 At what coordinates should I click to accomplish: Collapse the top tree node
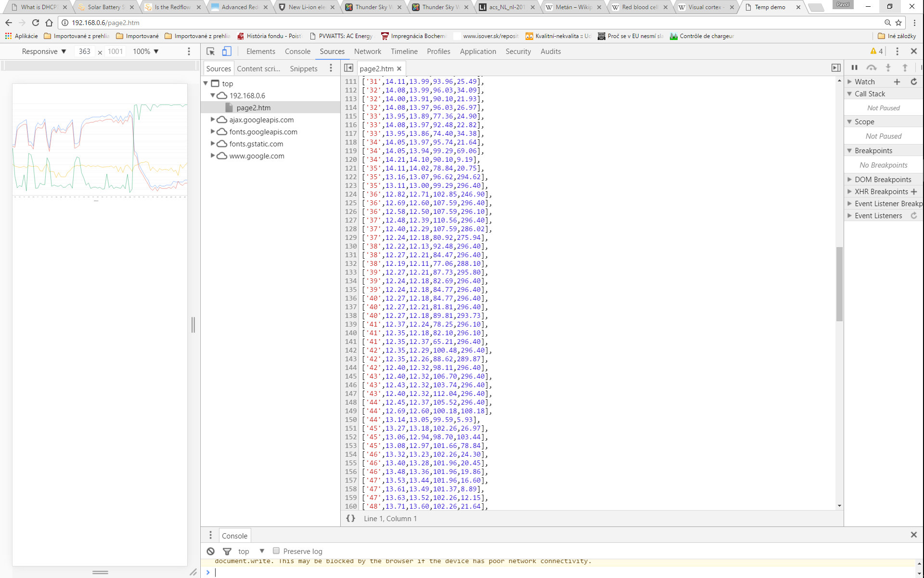click(206, 83)
